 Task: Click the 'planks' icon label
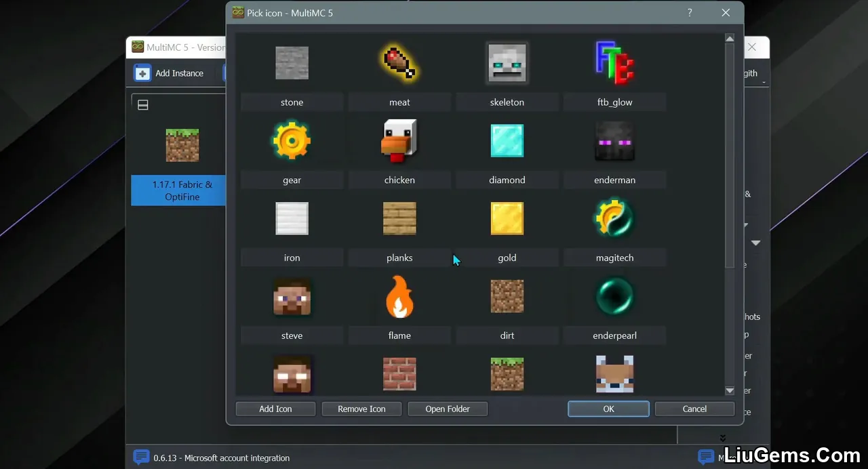399,258
